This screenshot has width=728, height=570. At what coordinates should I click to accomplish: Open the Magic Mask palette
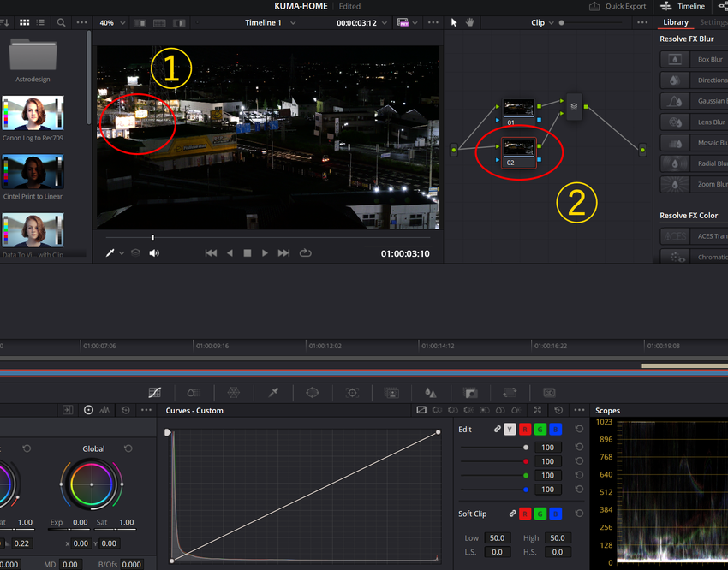point(392,393)
